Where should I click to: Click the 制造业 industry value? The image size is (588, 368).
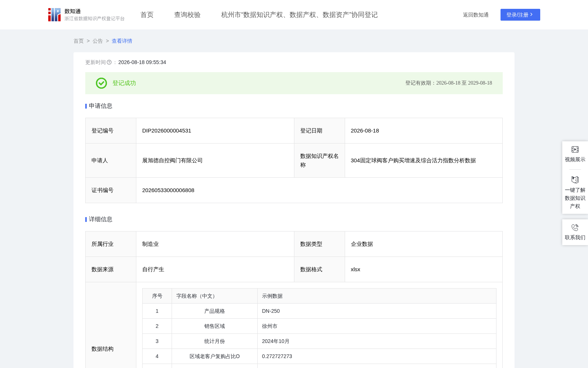[151, 244]
